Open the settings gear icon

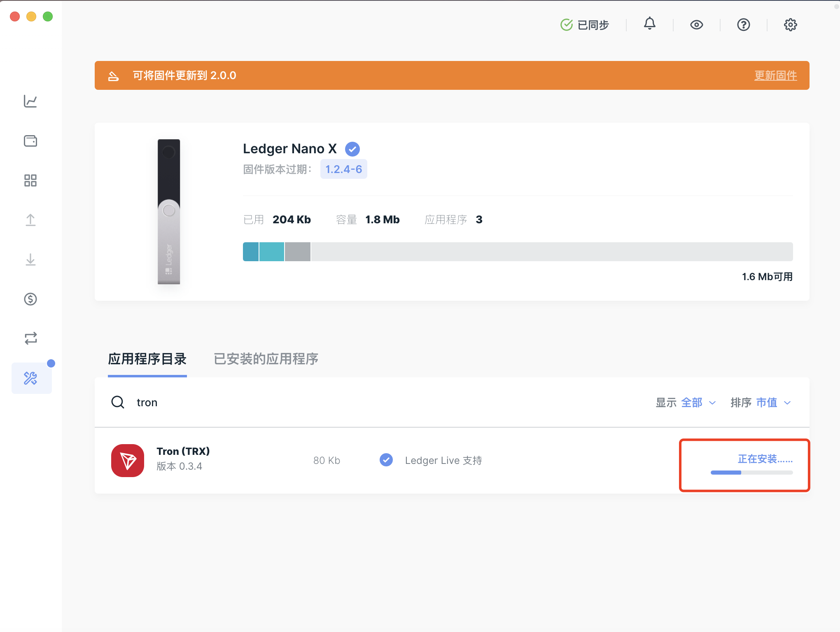(x=791, y=25)
